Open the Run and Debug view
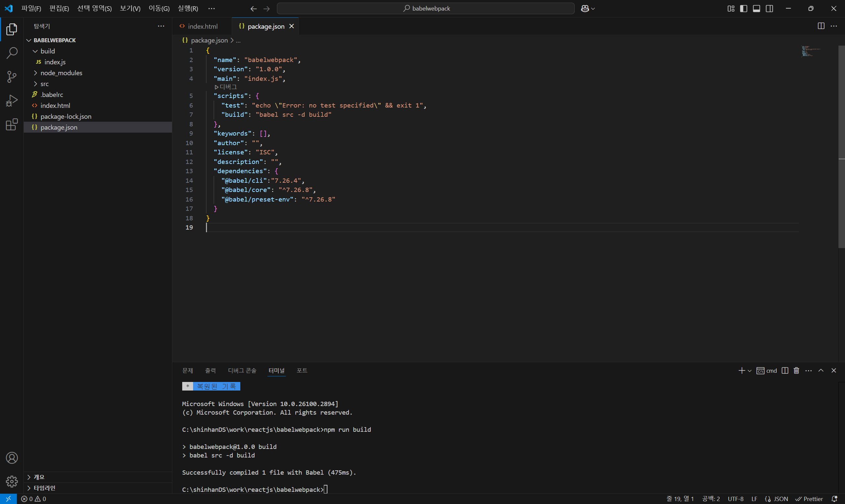The width and height of the screenshot is (845, 504). [12, 101]
